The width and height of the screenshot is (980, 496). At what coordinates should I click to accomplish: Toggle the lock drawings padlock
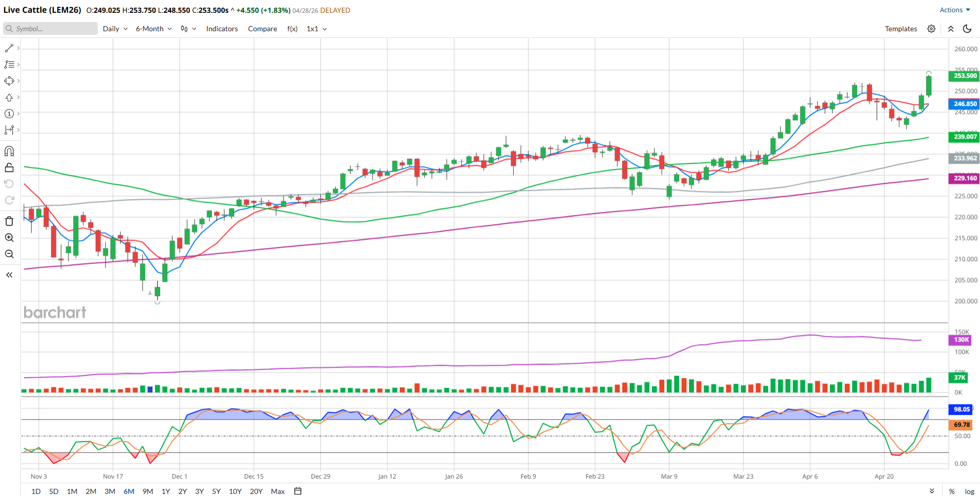coord(9,168)
